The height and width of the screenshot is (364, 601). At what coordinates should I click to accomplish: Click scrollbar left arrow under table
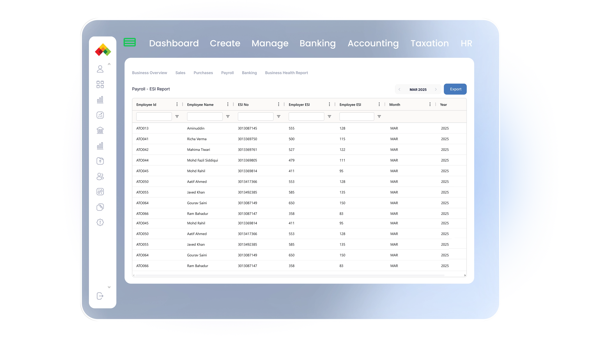[x=134, y=275]
